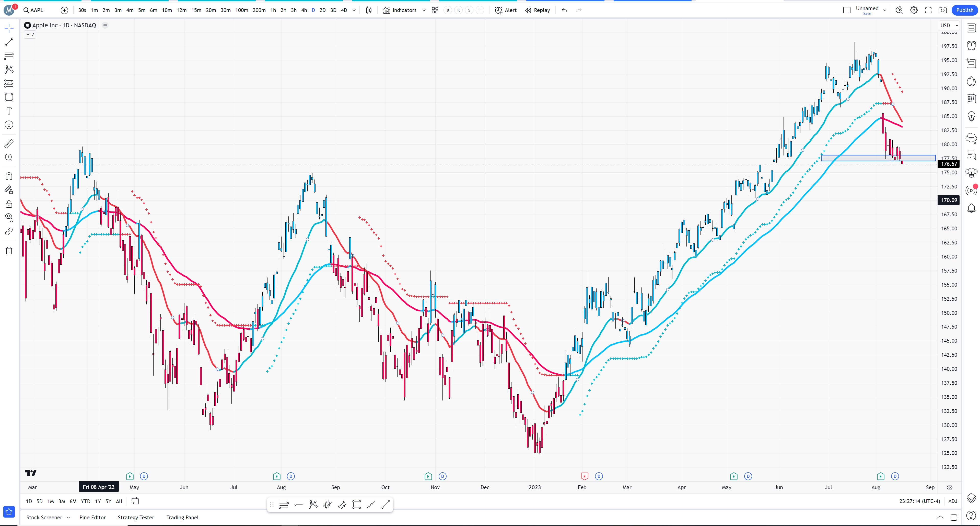The image size is (980, 526).
Task: Open the calendar panel in right sidebar
Action: [971, 99]
